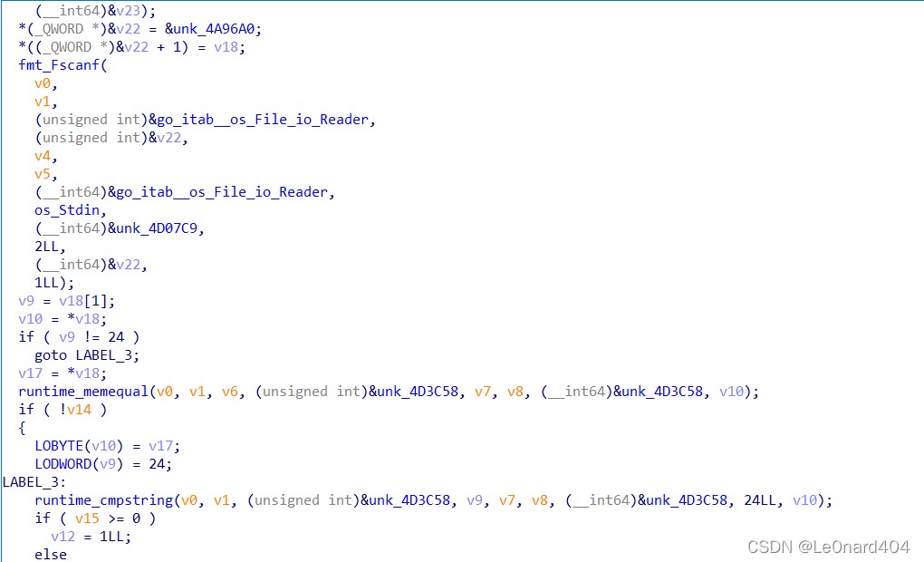Select the goto LABEL_3 statement
This screenshot has width=924, height=562.
[87, 355]
